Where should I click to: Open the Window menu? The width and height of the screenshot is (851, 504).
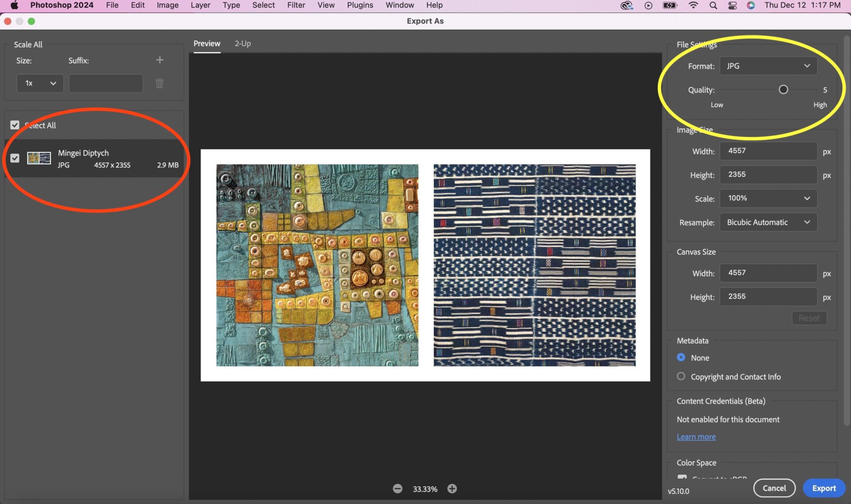pyautogui.click(x=399, y=5)
